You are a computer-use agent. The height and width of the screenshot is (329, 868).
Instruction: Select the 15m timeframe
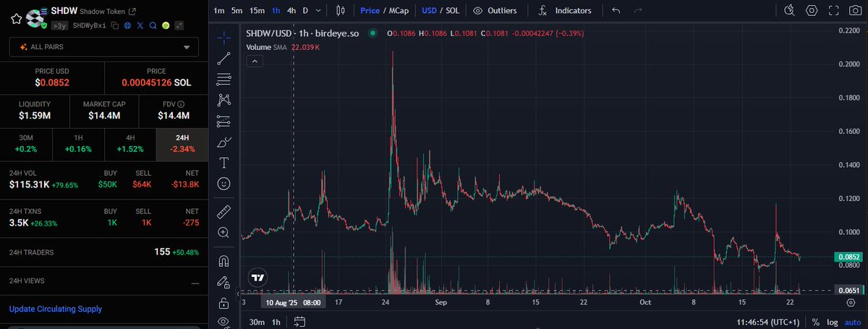click(257, 11)
